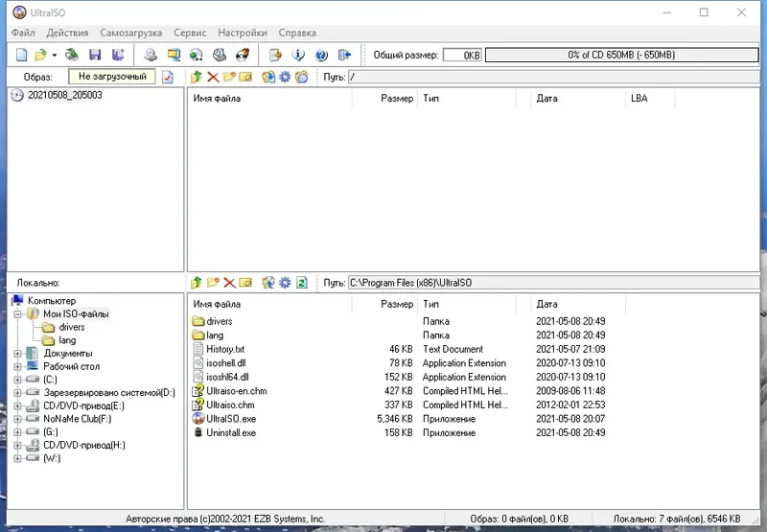Click the Общий размер 0KB field
Viewport: 767px width, 532px height.
pos(462,56)
